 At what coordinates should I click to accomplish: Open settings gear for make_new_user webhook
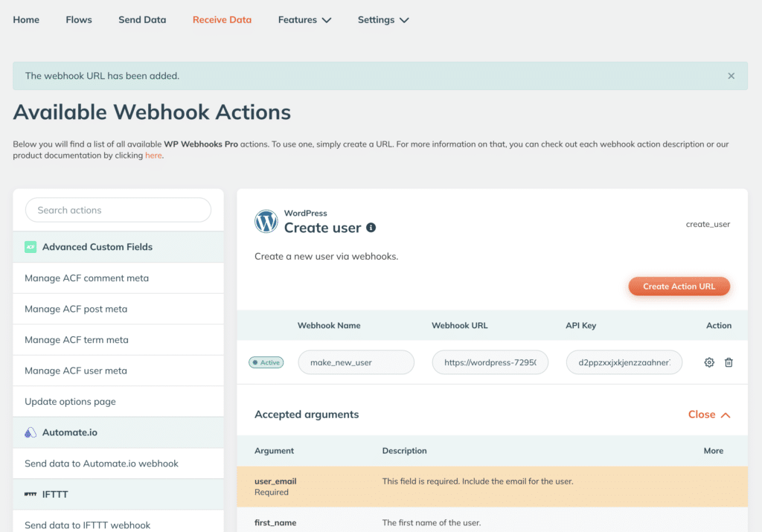(x=709, y=362)
